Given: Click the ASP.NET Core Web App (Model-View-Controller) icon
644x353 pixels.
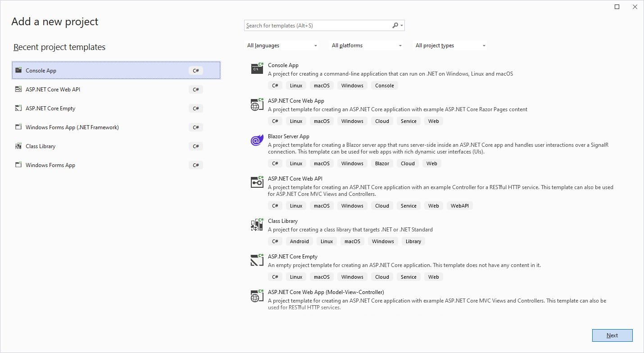Looking at the screenshot, I should [257, 296].
